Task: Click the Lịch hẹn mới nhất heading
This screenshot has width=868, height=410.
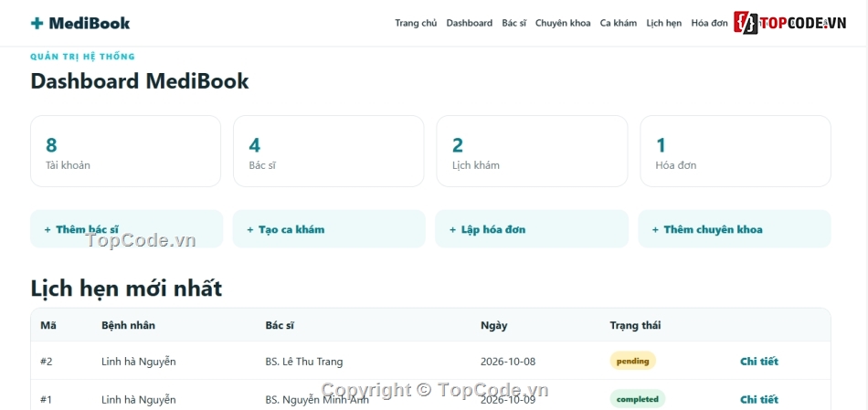Action: 126,289
